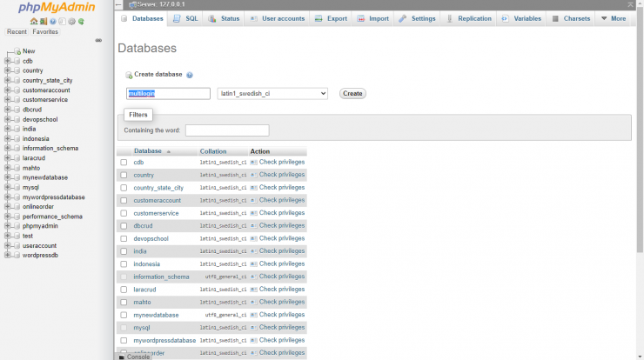Click the Favorites button in sidebar
644x360 pixels.
point(45,31)
